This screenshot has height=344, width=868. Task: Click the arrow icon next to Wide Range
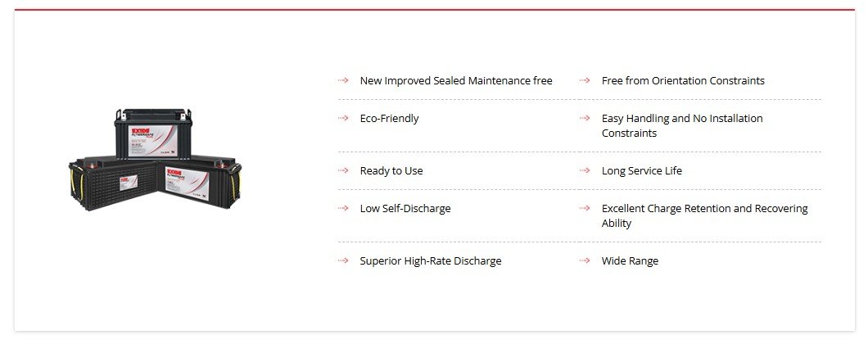pos(585,260)
